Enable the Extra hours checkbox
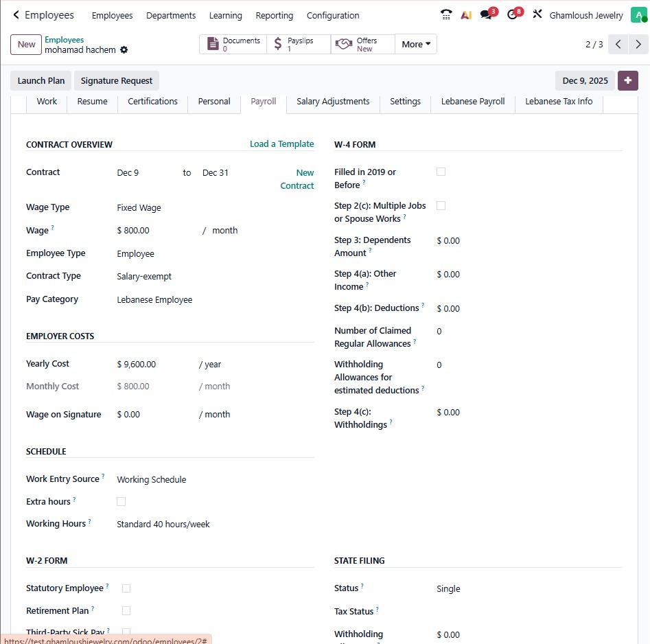The image size is (650, 644). pyautogui.click(x=121, y=502)
